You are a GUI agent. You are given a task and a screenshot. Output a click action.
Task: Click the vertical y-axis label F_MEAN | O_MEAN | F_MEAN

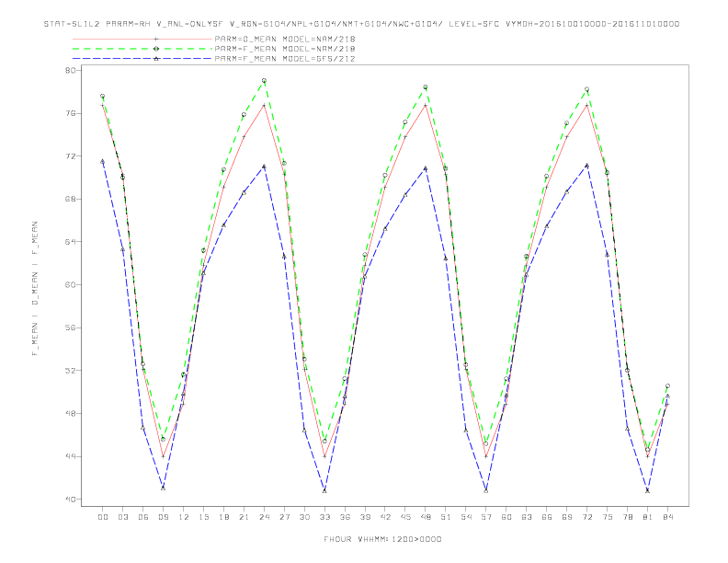point(35,289)
